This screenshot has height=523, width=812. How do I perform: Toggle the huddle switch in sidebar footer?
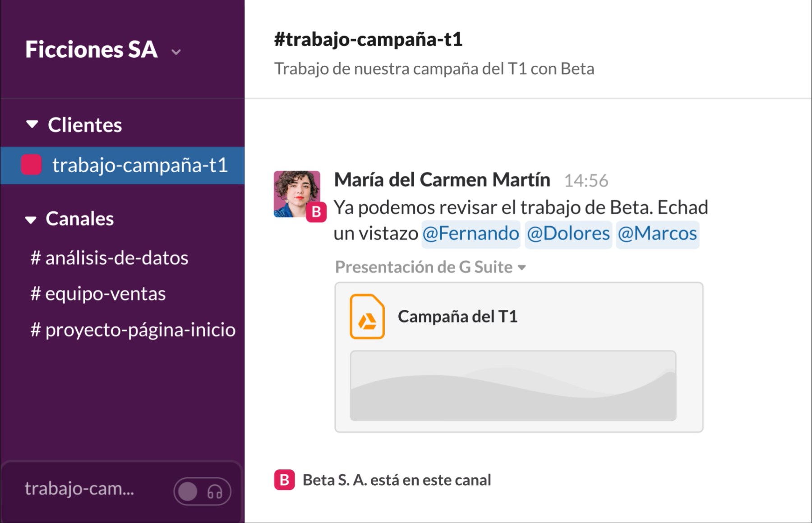click(189, 491)
